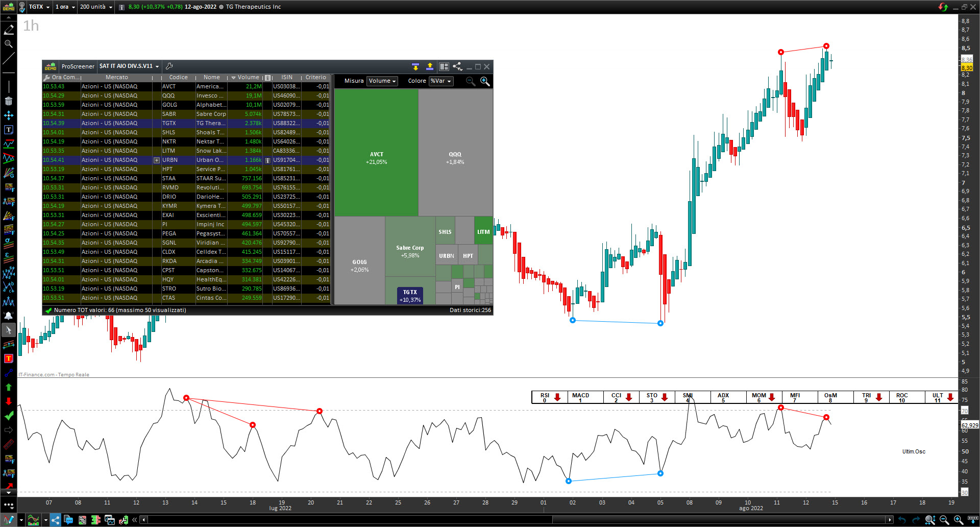This screenshot has height=527, width=980.
Task: Toggle the ADX divergence indicator
Action: pos(728,397)
